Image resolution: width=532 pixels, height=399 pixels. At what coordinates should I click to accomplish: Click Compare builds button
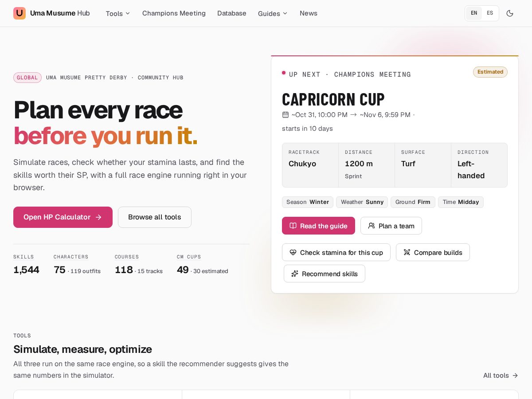[x=433, y=252]
